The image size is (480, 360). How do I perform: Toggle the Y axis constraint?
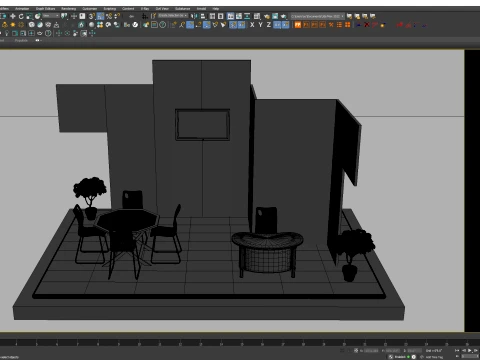coord(260,25)
